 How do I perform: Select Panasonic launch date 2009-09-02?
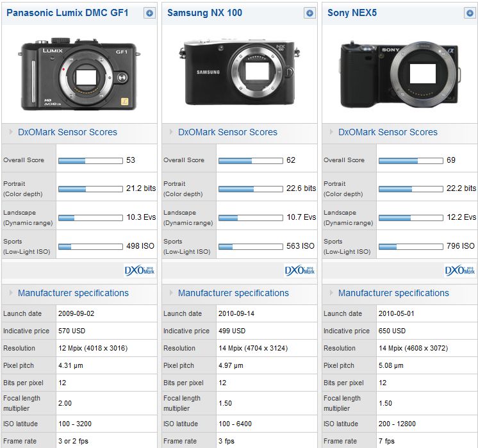[76, 313]
